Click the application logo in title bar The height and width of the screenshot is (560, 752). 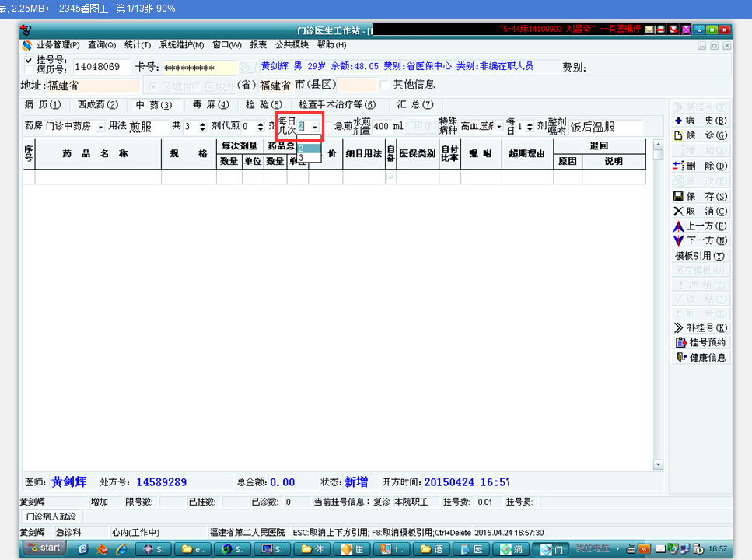coord(26,30)
